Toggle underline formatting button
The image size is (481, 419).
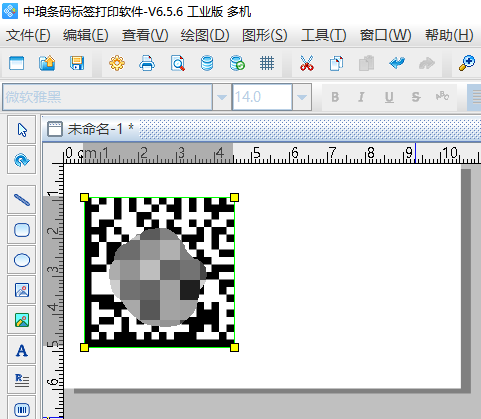coord(389,97)
